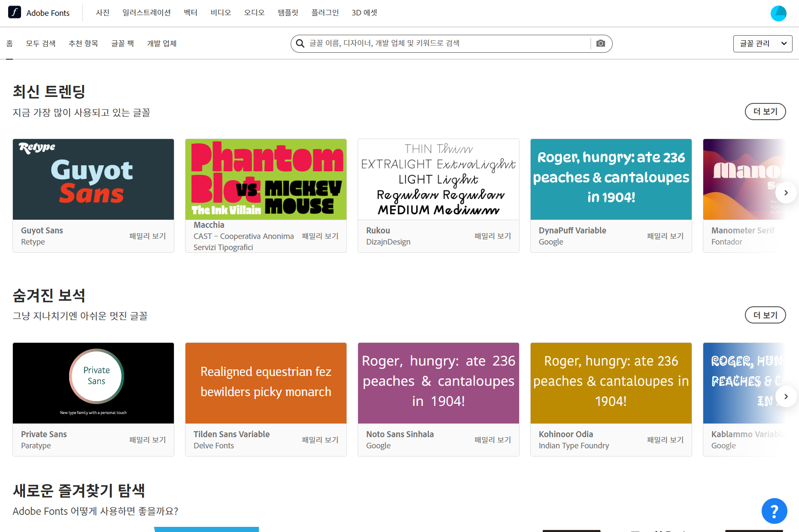Image resolution: width=799 pixels, height=532 pixels.
Task: Click 패밀리 보기 for Private Sans
Action: [x=147, y=440]
